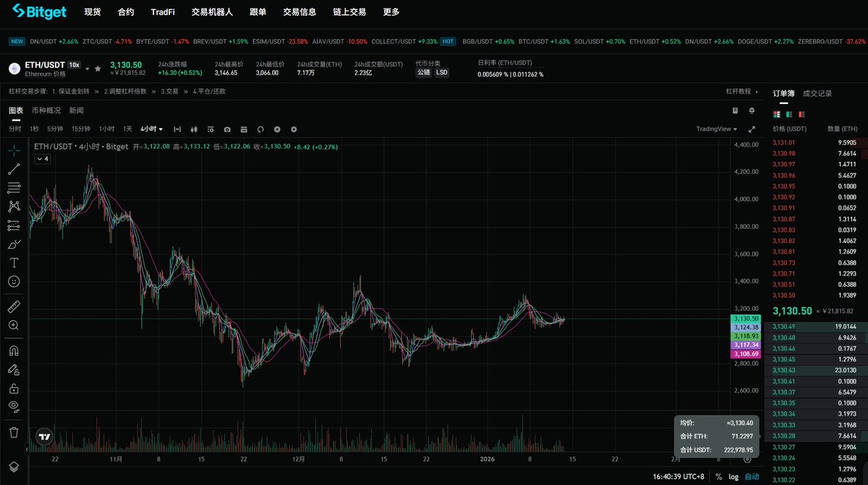Open the bar width spacing toolbar icon

coord(176,129)
